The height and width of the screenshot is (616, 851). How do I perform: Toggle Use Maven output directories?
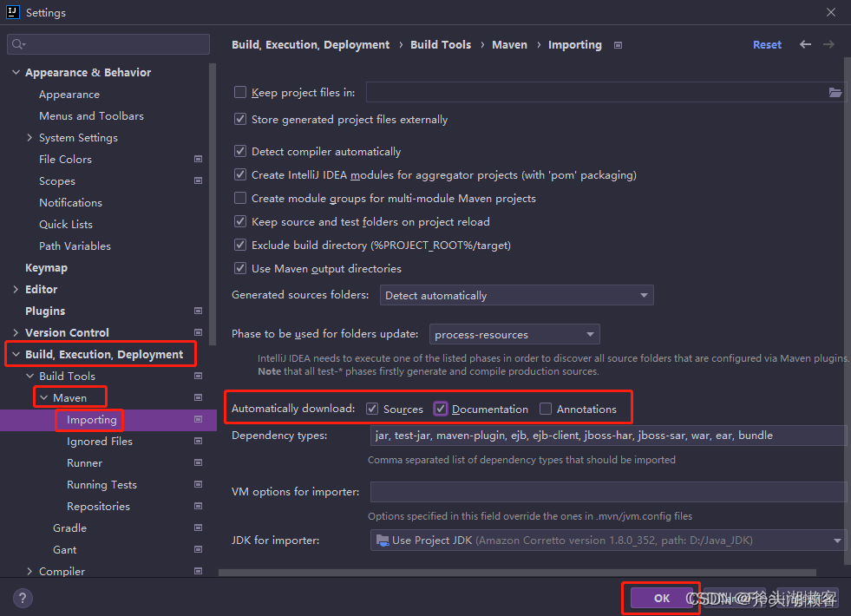pos(240,268)
